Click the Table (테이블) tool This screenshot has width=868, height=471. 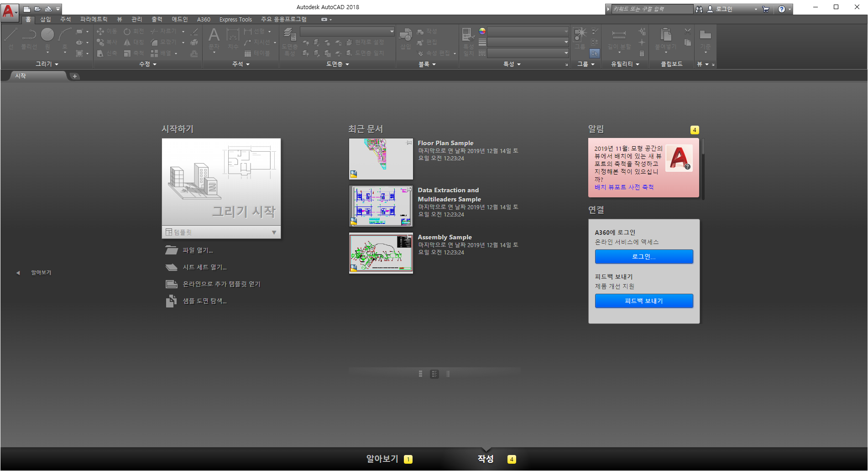click(x=257, y=53)
